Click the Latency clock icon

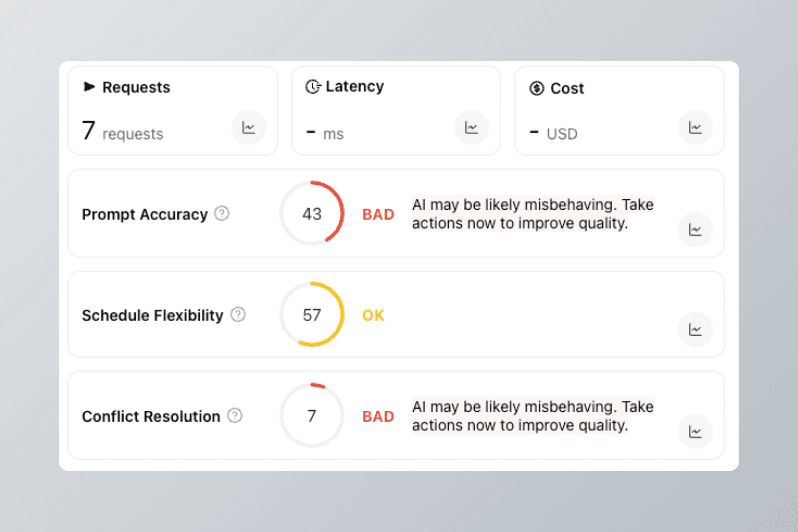312,87
